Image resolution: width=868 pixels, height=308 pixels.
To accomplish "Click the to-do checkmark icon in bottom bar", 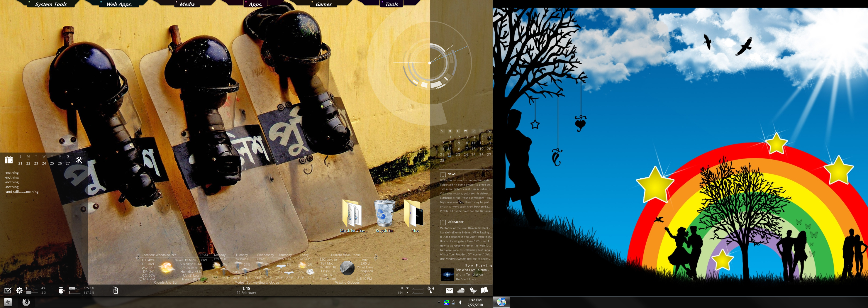I will click(x=8, y=290).
